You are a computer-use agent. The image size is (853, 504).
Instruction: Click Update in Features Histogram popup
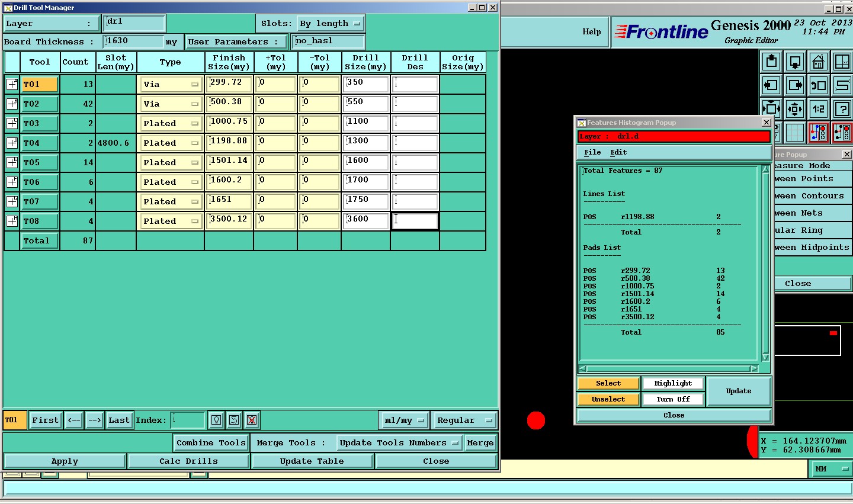pyautogui.click(x=739, y=391)
